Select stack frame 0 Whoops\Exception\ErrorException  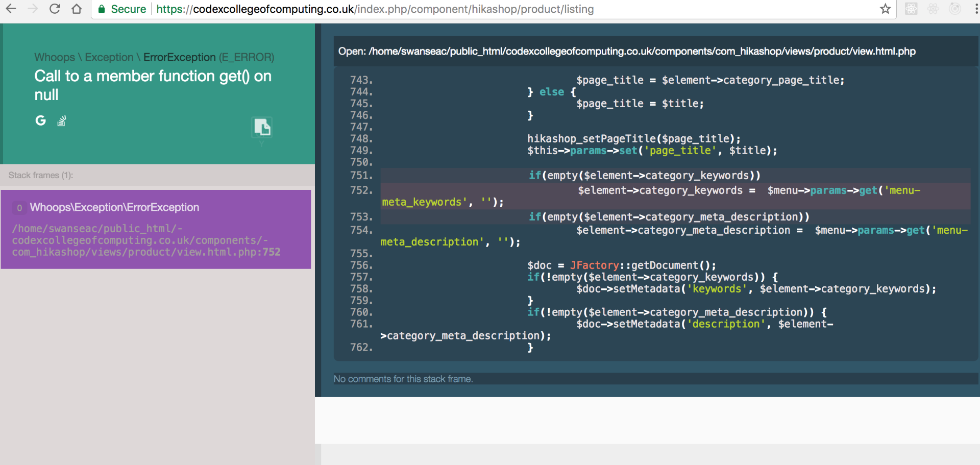(156, 229)
